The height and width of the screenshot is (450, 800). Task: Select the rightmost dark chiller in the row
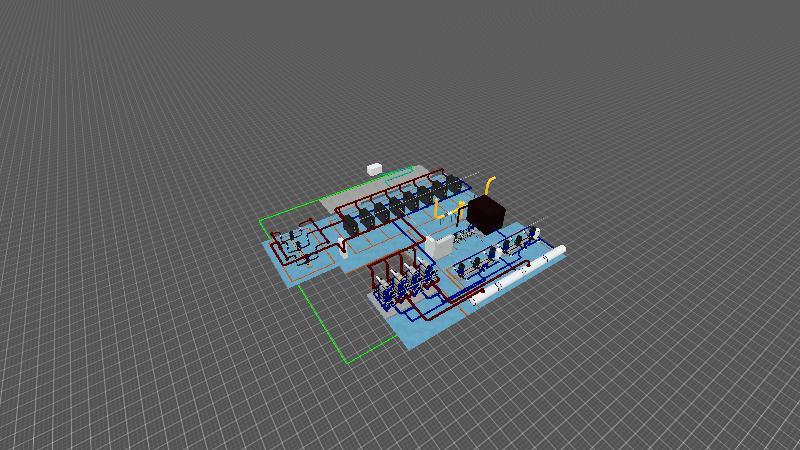click(451, 186)
